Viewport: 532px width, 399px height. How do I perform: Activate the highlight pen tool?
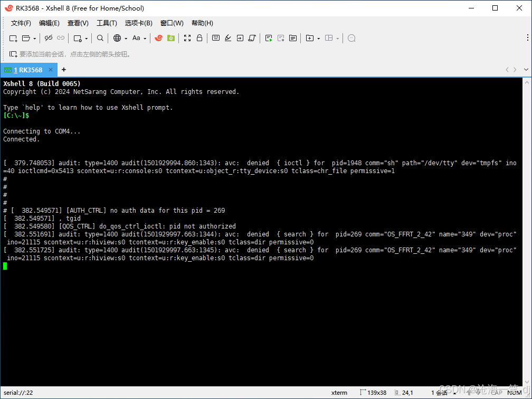click(x=227, y=38)
